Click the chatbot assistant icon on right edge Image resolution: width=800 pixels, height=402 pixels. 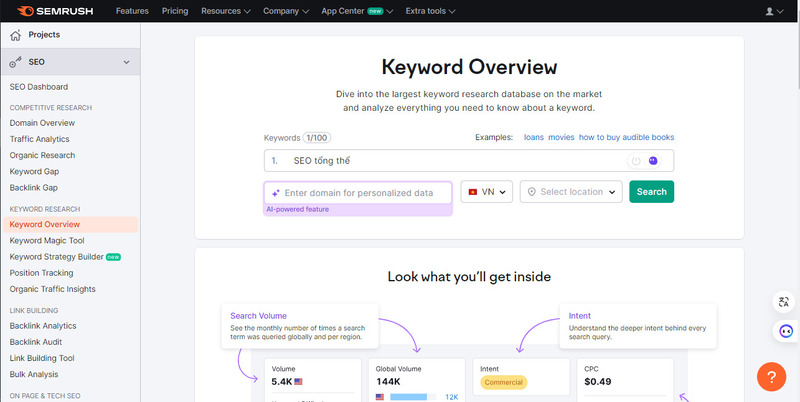click(x=785, y=332)
